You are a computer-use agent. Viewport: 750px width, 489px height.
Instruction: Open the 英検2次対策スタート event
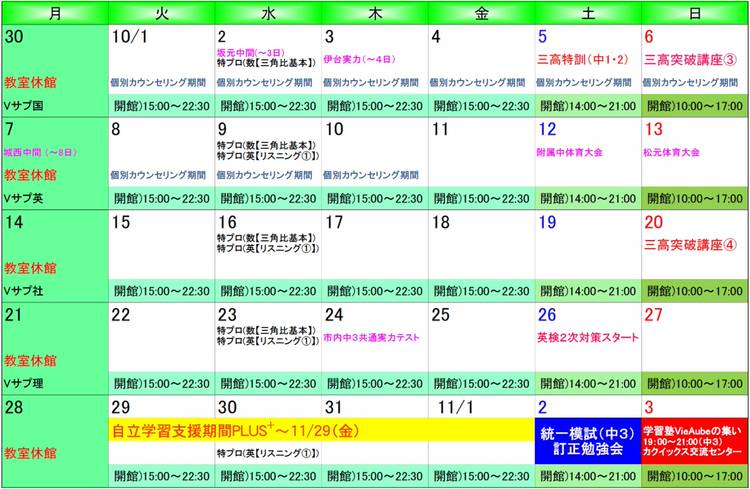[587, 337]
